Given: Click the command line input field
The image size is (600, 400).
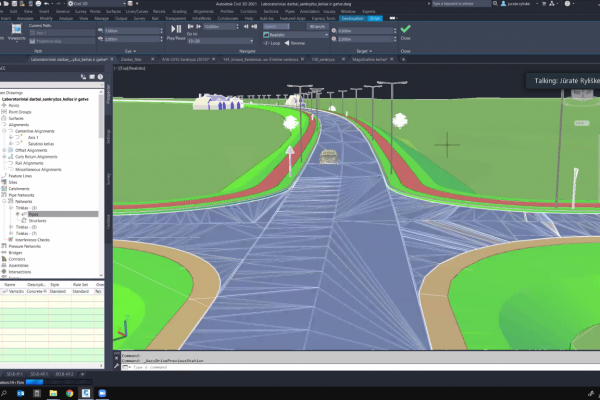Looking at the screenshot, I should click(x=360, y=367).
